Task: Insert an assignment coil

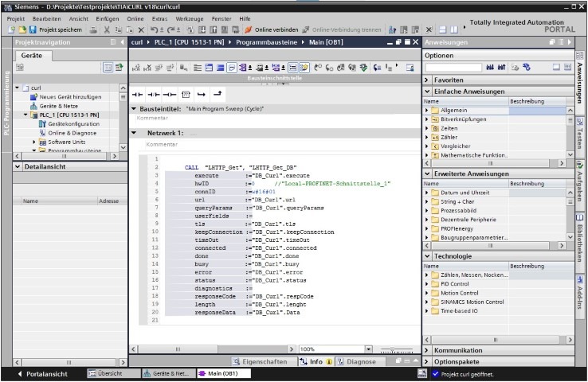Action: [x=170, y=95]
